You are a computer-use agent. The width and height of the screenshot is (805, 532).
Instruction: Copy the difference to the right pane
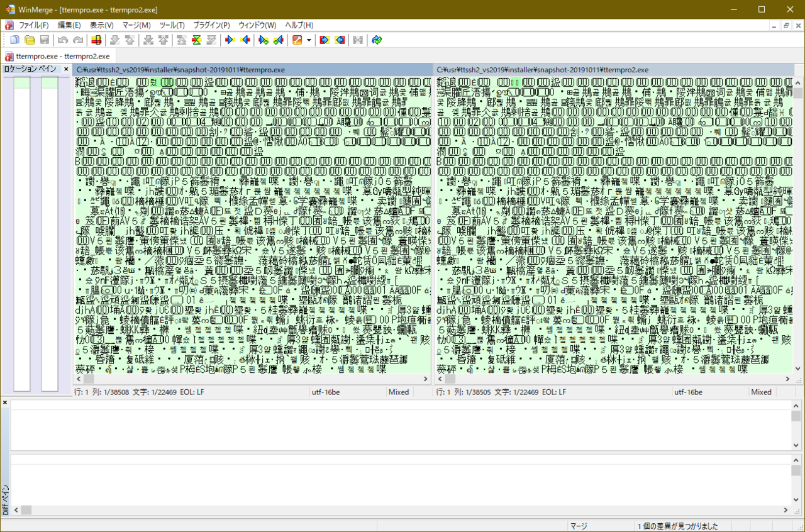pos(230,40)
